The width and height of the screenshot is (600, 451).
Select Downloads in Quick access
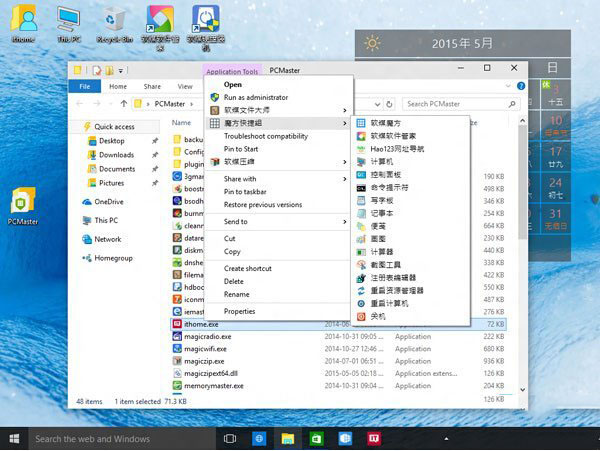[x=116, y=155]
